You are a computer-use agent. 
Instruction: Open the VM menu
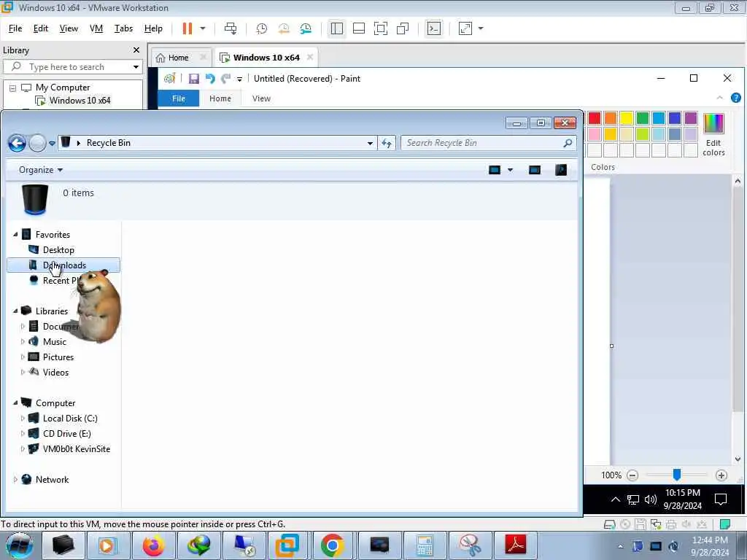[x=96, y=28]
